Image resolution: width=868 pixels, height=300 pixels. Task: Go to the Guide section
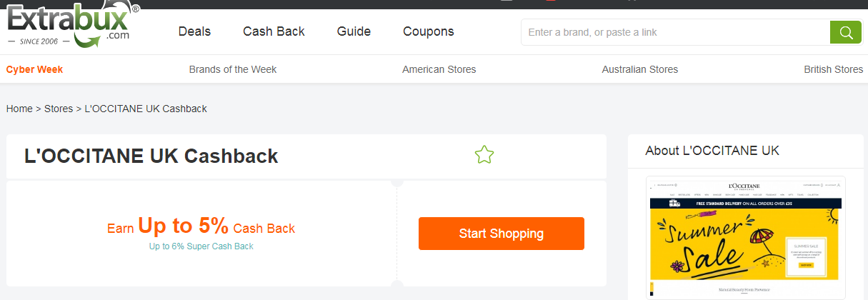tap(354, 31)
